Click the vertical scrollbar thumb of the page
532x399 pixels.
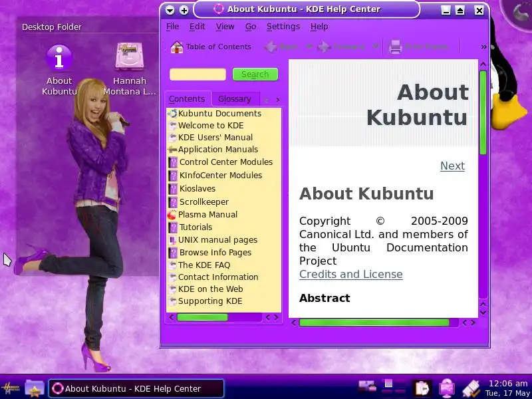tap(483, 112)
